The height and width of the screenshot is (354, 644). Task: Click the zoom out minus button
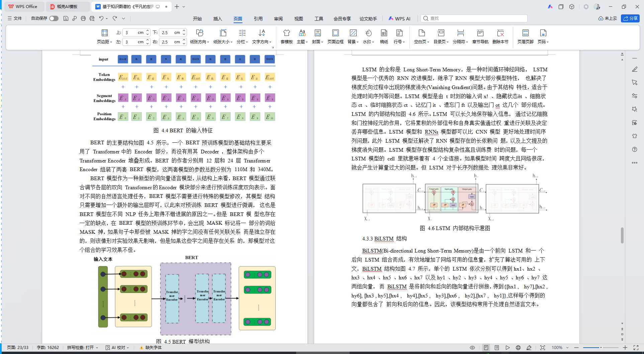(576, 348)
